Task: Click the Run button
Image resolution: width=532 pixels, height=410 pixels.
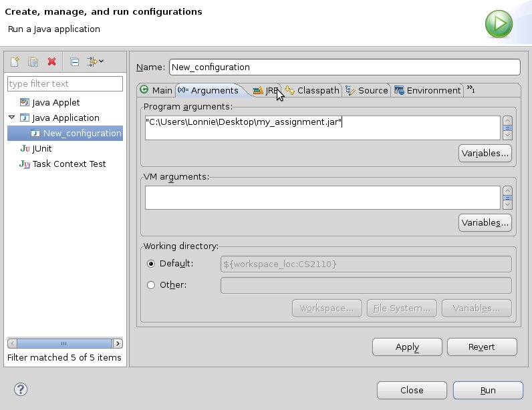Action: 487,390
